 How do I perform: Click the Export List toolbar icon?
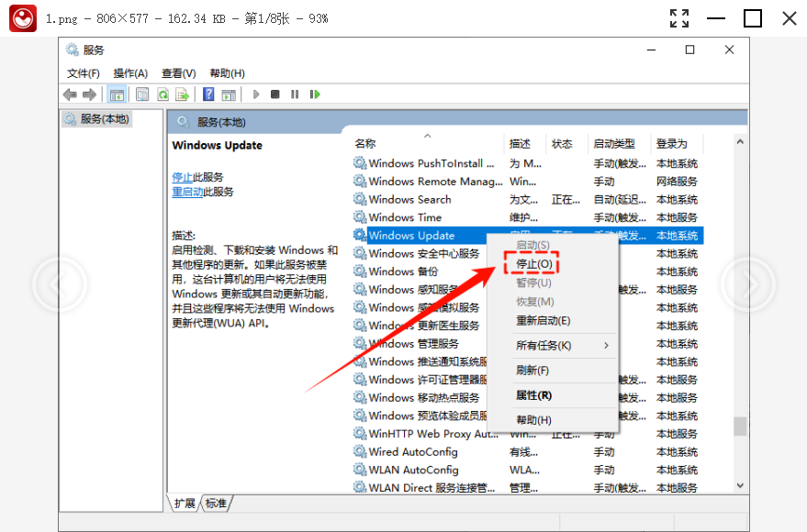(183, 94)
